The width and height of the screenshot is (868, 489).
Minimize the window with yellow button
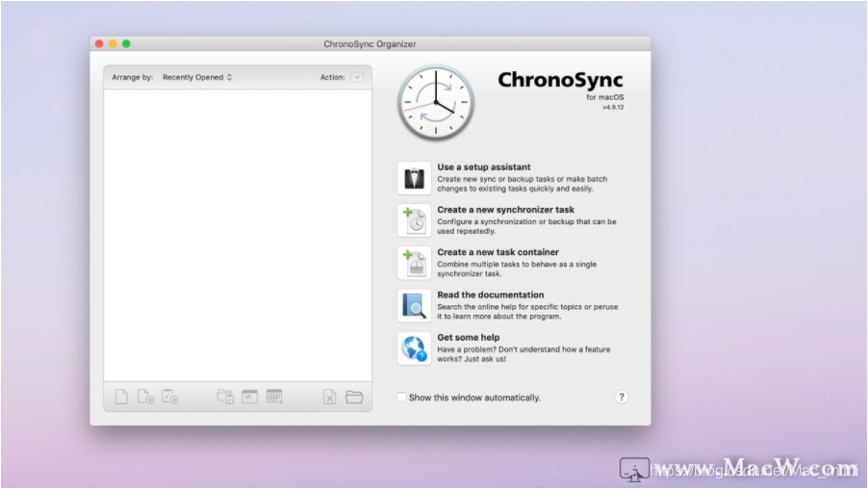[113, 43]
